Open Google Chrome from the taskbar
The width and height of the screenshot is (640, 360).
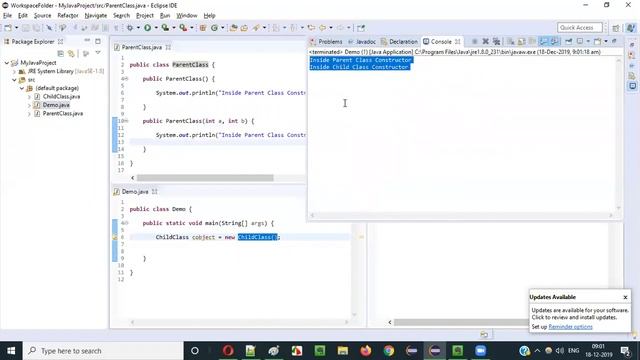[x=389, y=351]
